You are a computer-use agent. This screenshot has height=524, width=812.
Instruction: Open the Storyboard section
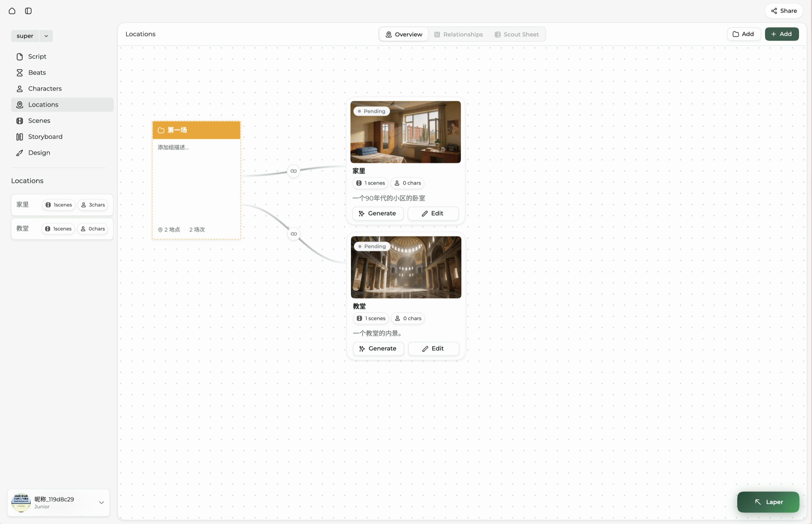tap(45, 137)
